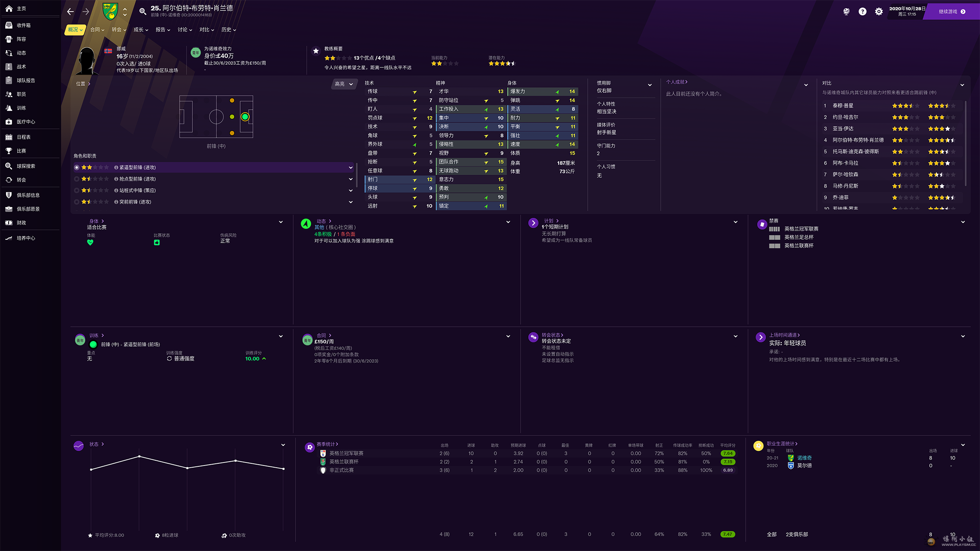Open the 报告 reports menu
The height and width of the screenshot is (551, 980).
[x=163, y=30]
